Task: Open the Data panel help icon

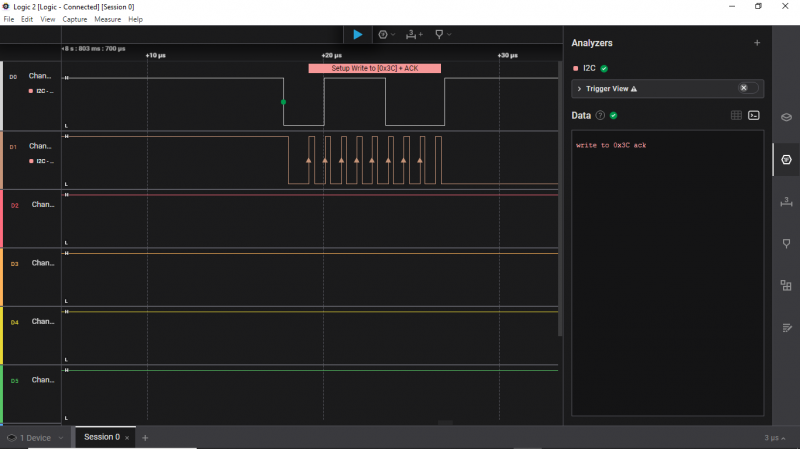Action: pyautogui.click(x=600, y=115)
